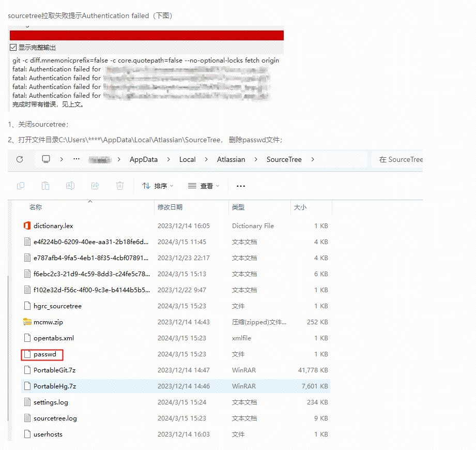Select the dictionary.lex file name
This screenshot has width=476, height=450.
[x=53, y=226]
